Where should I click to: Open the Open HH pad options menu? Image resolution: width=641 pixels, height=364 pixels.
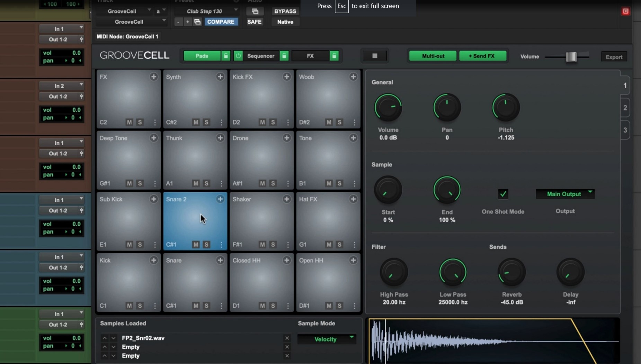coord(354,306)
